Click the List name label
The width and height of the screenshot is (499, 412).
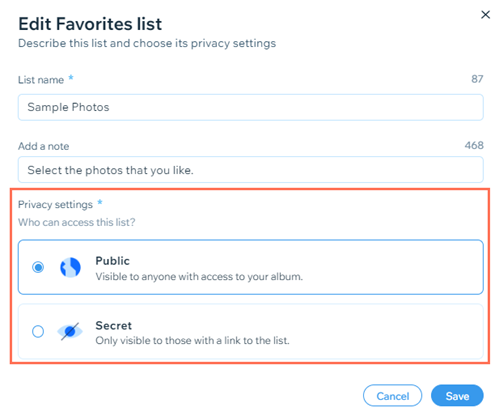41,80
